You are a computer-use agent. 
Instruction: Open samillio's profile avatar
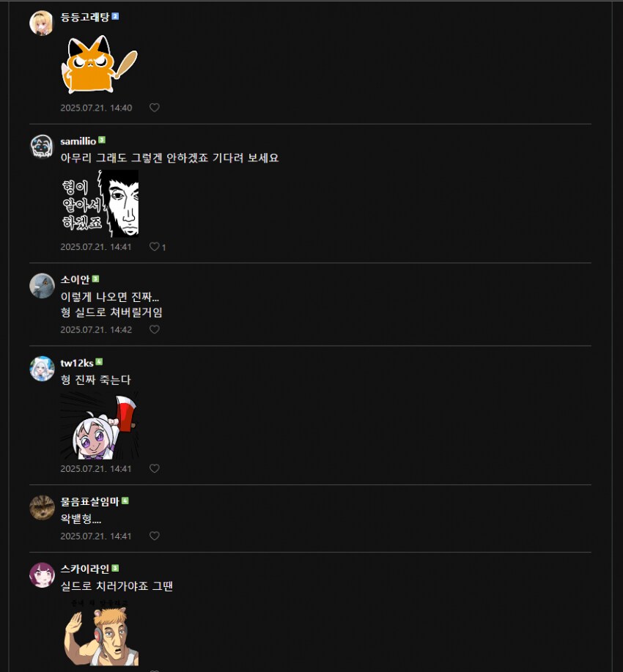click(x=42, y=147)
